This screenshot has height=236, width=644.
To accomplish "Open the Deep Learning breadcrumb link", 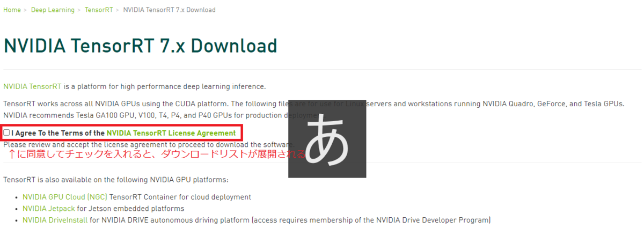I will pos(52,10).
